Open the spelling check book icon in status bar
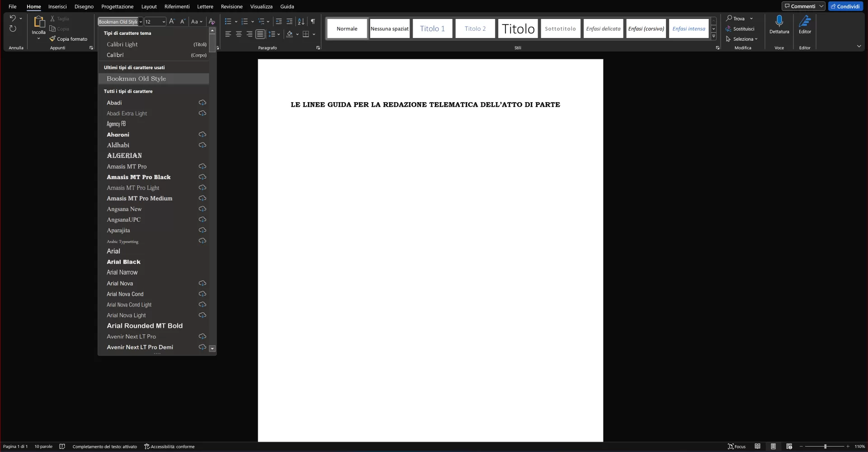The image size is (868, 452). [x=62, y=447]
